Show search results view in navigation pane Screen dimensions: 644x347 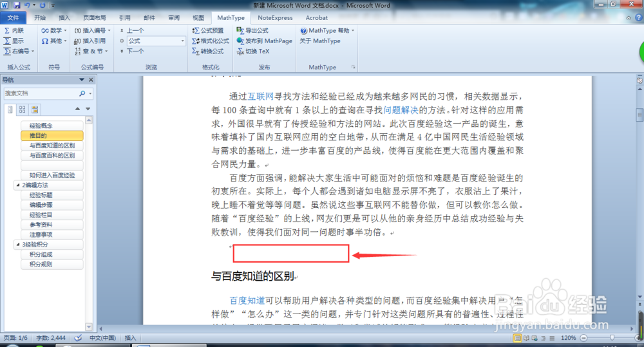click(x=35, y=109)
